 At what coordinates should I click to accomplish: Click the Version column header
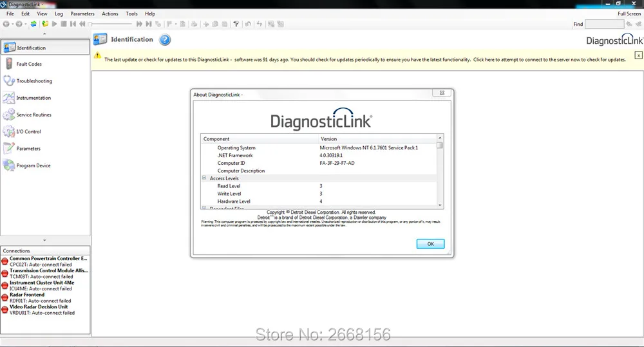click(x=377, y=139)
